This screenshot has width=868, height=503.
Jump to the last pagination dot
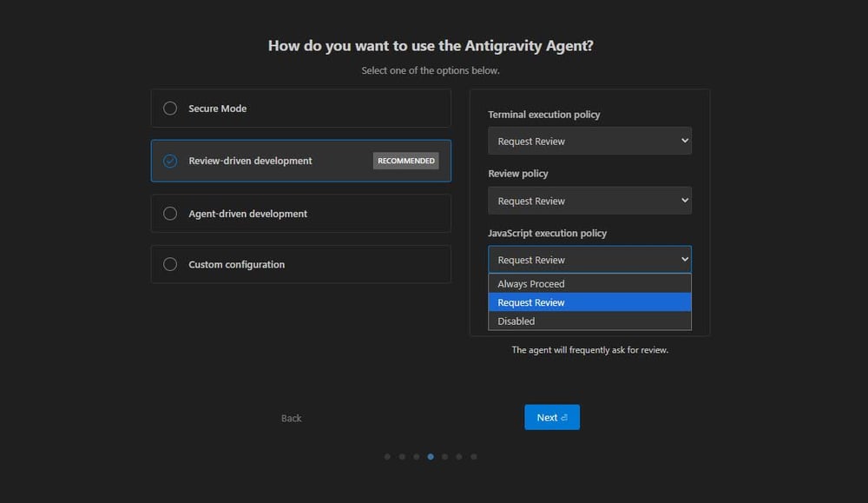tap(474, 456)
